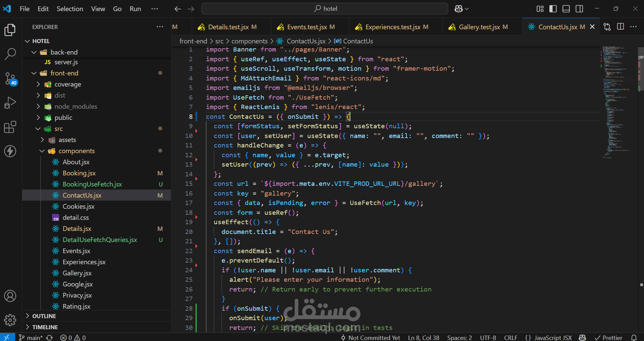Expand the dist folder
Image resolution: width=644 pixels, height=341 pixels.
point(38,95)
